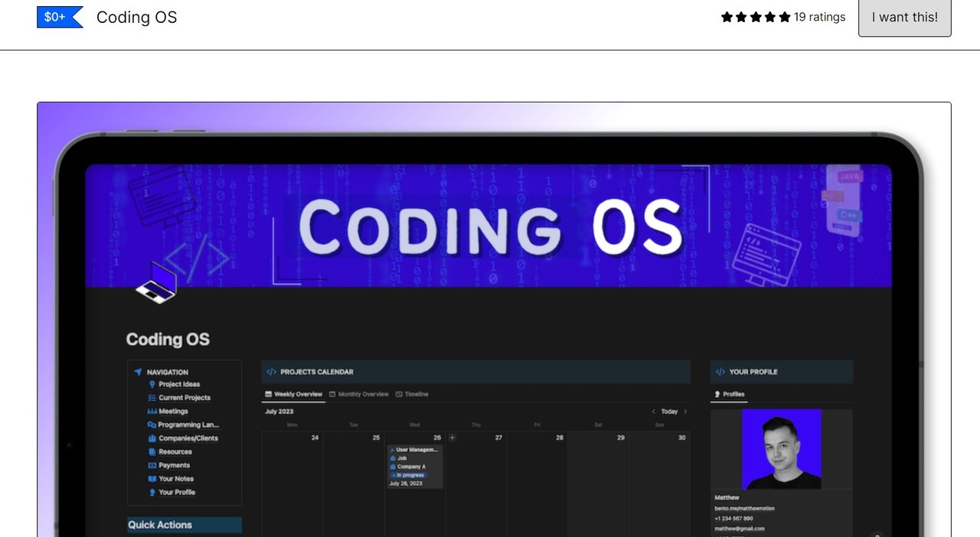Click the five-star rating icons
The image size is (980, 537).
click(756, 17)
